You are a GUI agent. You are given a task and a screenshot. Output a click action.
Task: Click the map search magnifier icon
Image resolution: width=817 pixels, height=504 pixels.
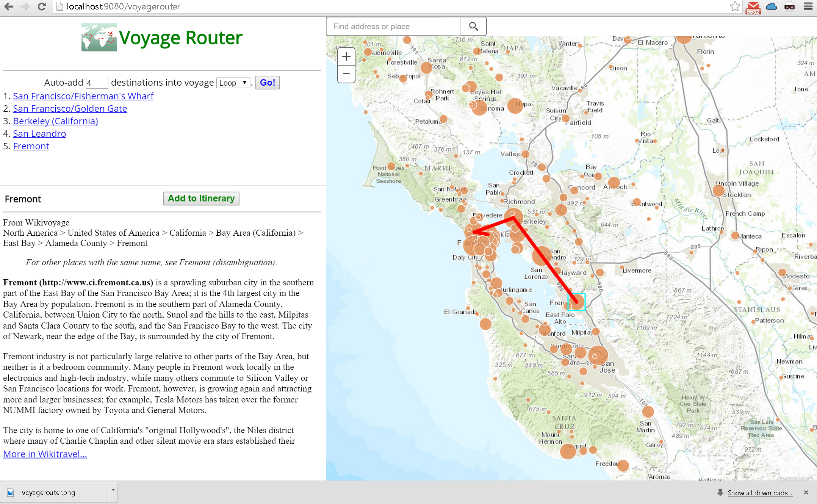coord(473,27)
